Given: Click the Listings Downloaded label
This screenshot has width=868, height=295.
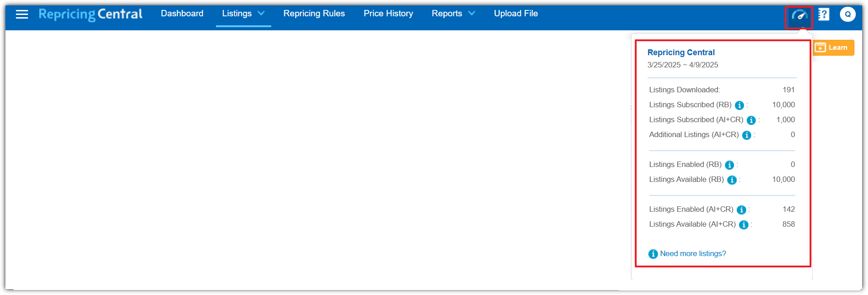Looking at the screenshot, I should (685, 90).
